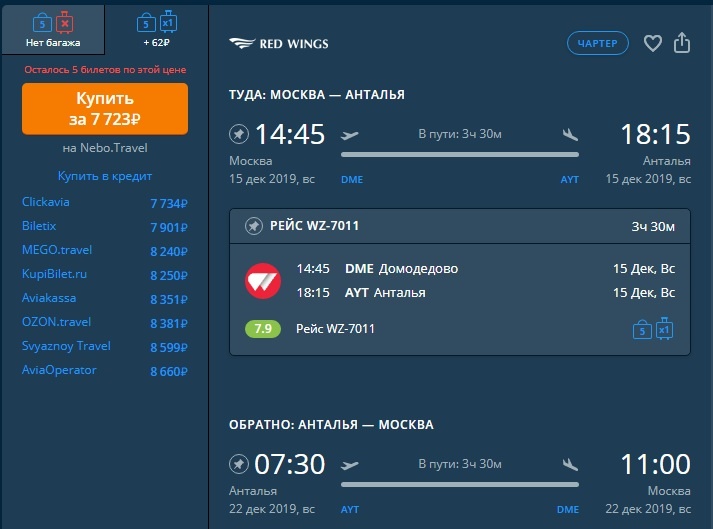Viewport: 713px width, 529px height.
Task: Click the 'ЧАРТЕР' charter badge
Action: tap(598, 43)
